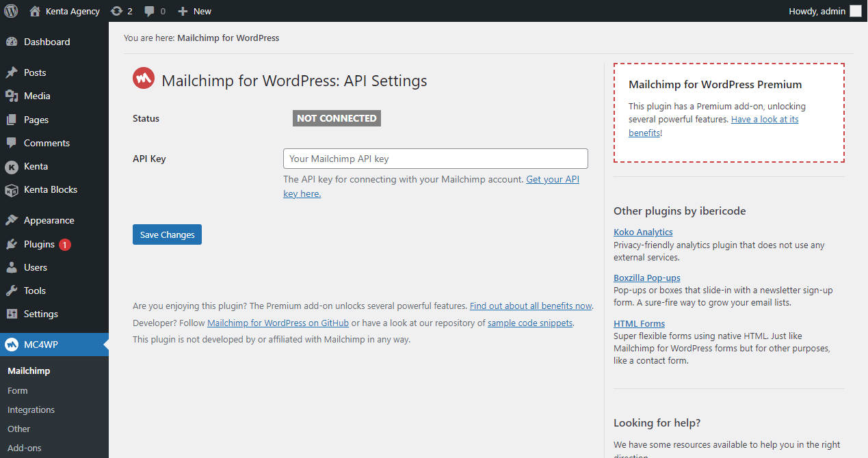
Task: Open the comments bubble icon in admin bar
Action: [149, 12]
